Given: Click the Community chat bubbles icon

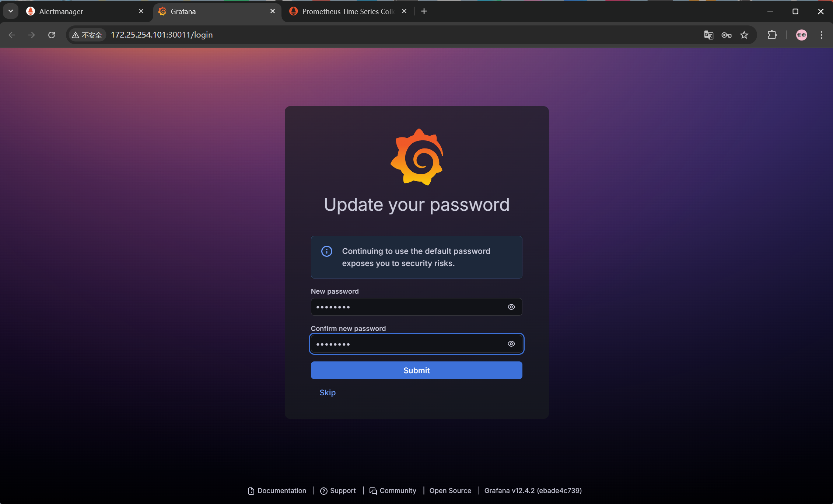Looking at the screenshot, I should pyautogui.click(x=373, y=491).
